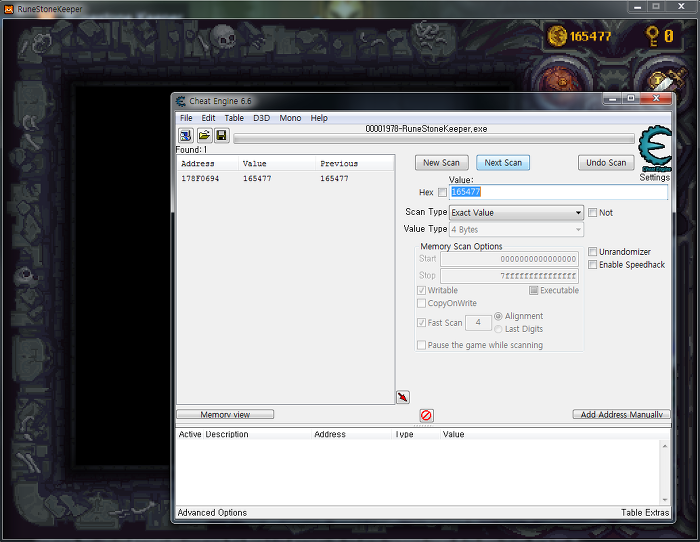The image size is (700, 542).
Task: Click the scan progress bar
Action: 433,139
